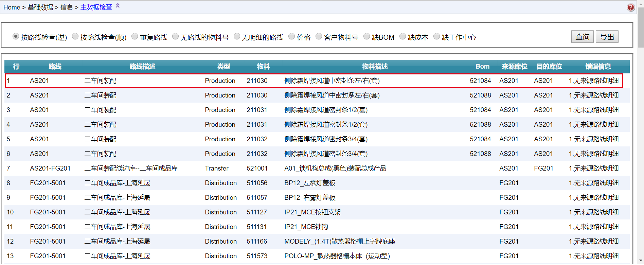Open the red help icon
Image resolution: width=644 pixels, height=265 pixels.
[x=631, y=7]
